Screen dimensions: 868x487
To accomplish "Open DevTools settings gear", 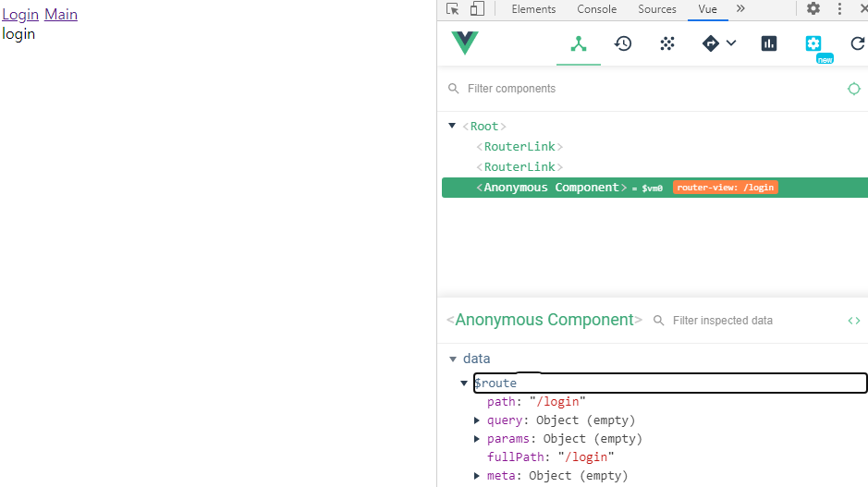I will [x=813, y=8].
